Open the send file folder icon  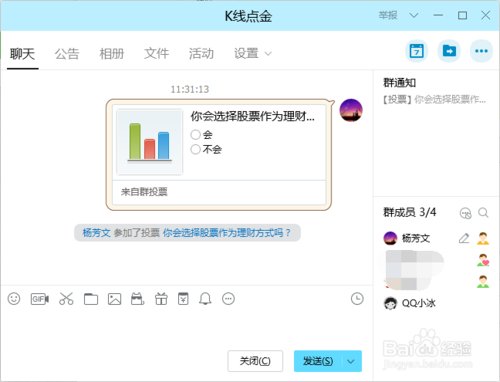click(x=91, y=299)
